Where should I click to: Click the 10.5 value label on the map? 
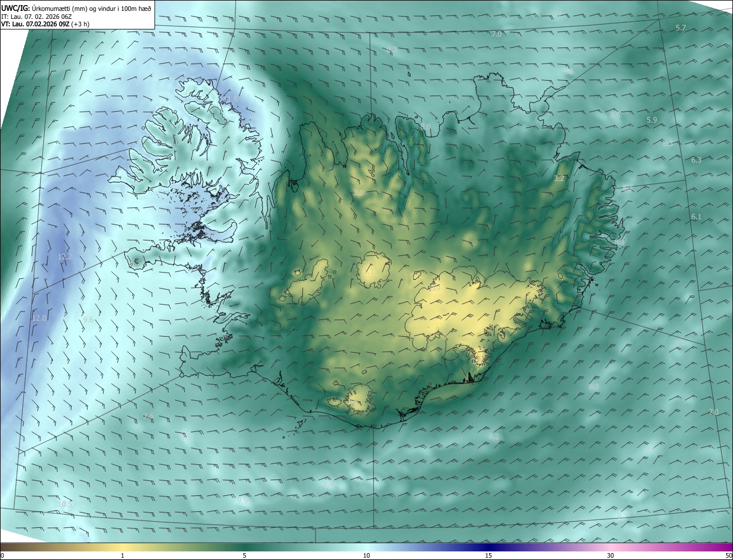[65, 504]
